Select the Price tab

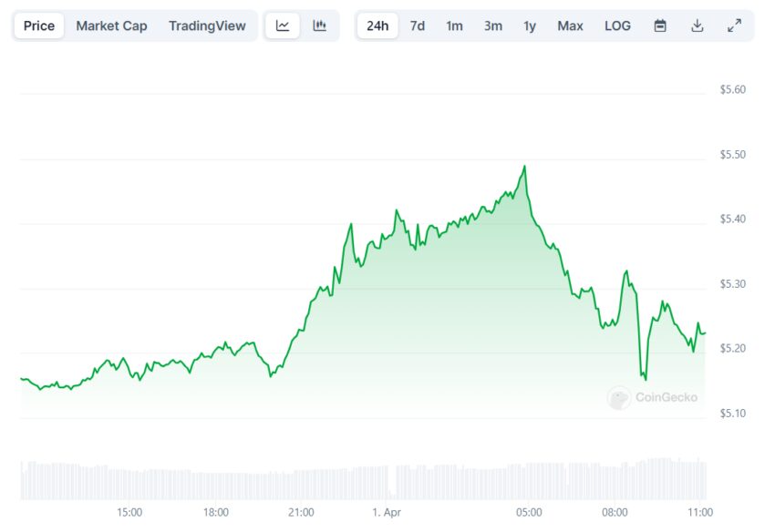tap(39, 26)
